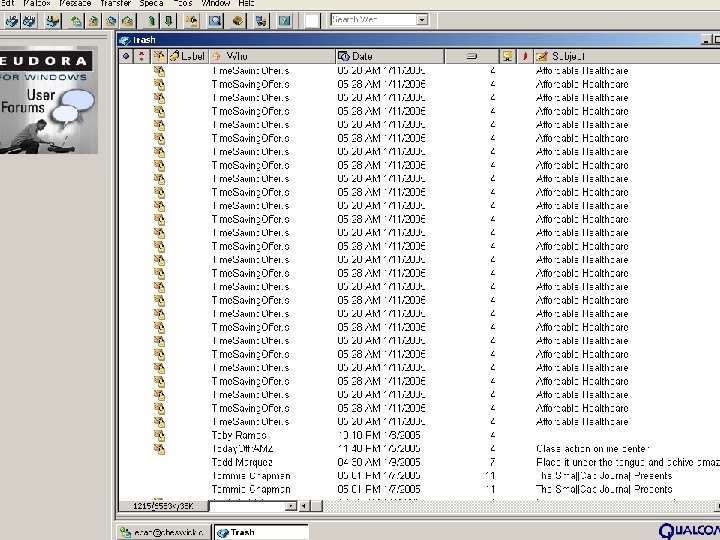Open the Help menu

pyautogui.click(x=246, y=3)
